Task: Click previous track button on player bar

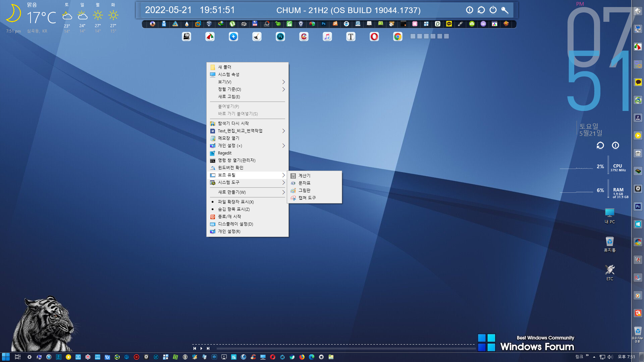Action: (x=195, y=348)
